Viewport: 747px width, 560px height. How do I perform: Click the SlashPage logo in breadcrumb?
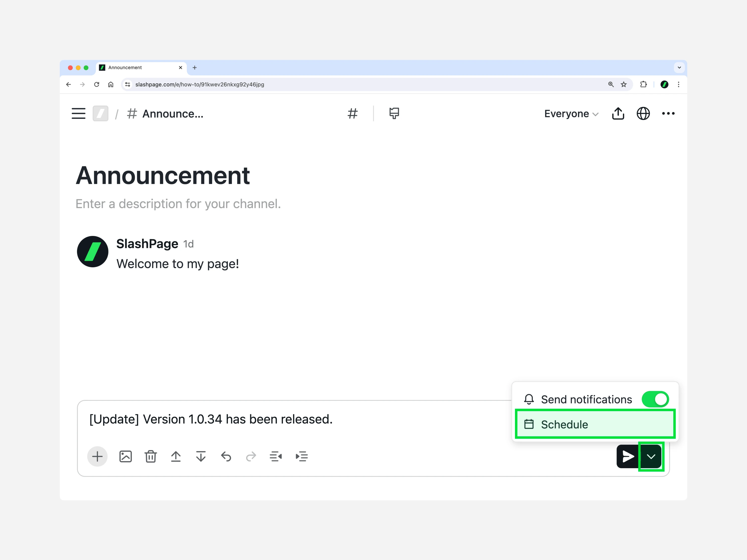coord(101,113)
